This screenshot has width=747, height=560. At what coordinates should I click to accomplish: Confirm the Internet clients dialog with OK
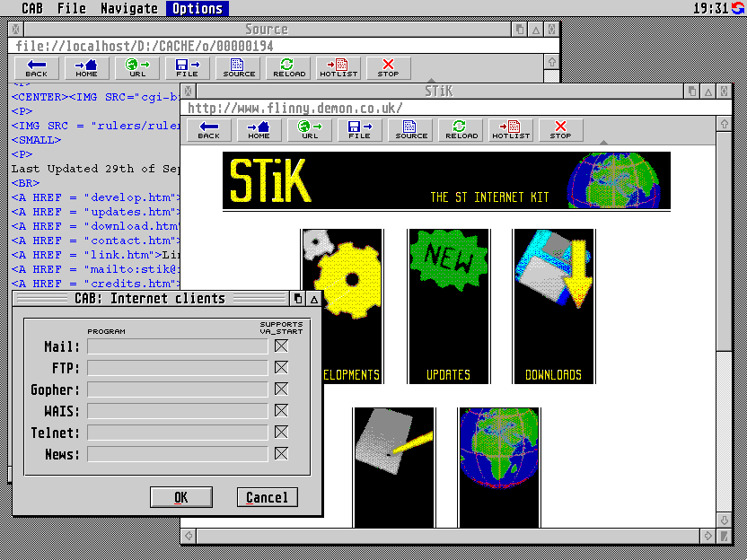click(x=181, y=497)
